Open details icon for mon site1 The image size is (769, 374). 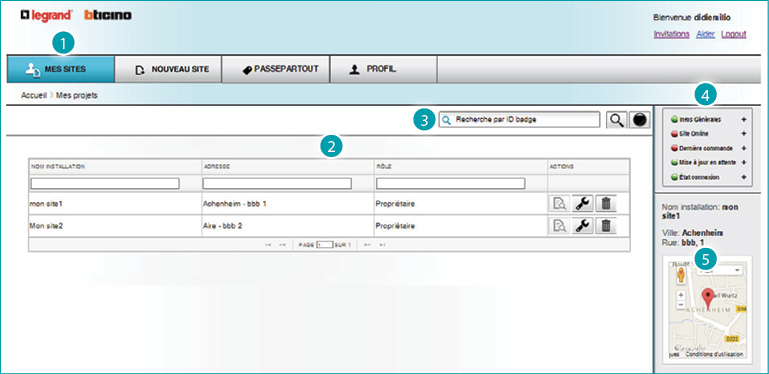click(559, 203)
